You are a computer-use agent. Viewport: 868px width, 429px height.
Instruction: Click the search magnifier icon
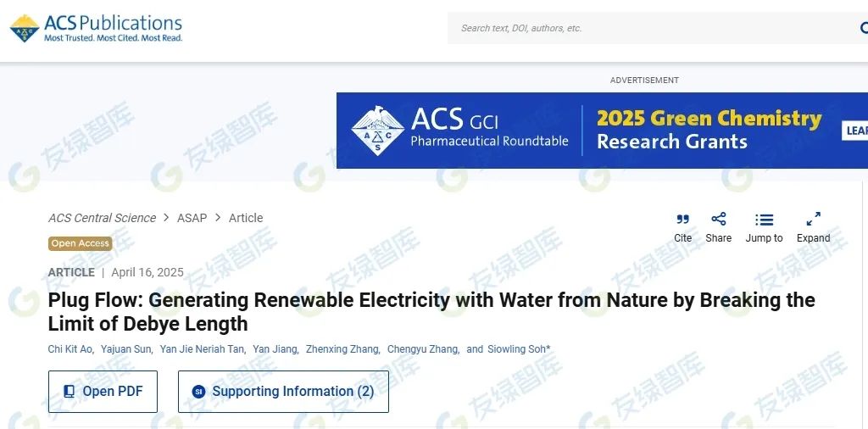(x=863, y=28)
